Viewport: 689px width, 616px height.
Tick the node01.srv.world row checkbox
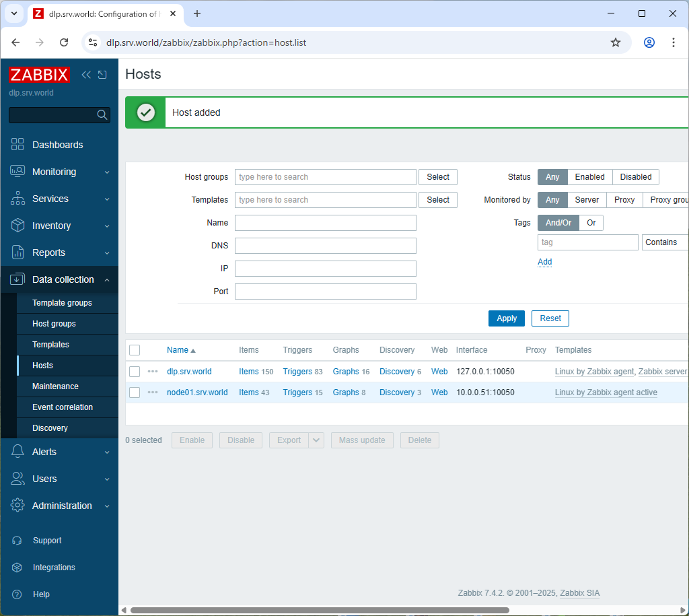point(135,392)
